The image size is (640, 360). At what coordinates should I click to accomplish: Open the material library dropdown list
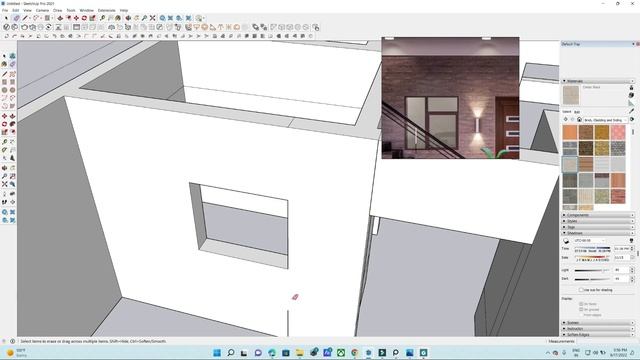[605, 120]
